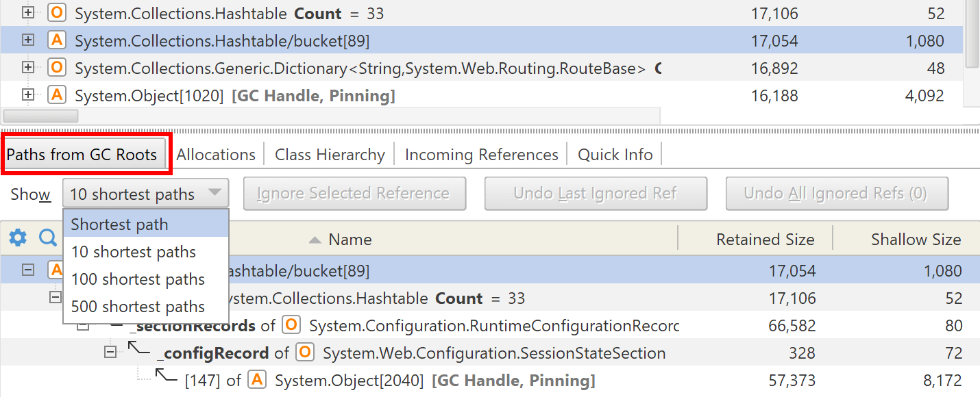Click the magnifier search icon
Viewport: 980px width, 397px height.
click(47, 238)
